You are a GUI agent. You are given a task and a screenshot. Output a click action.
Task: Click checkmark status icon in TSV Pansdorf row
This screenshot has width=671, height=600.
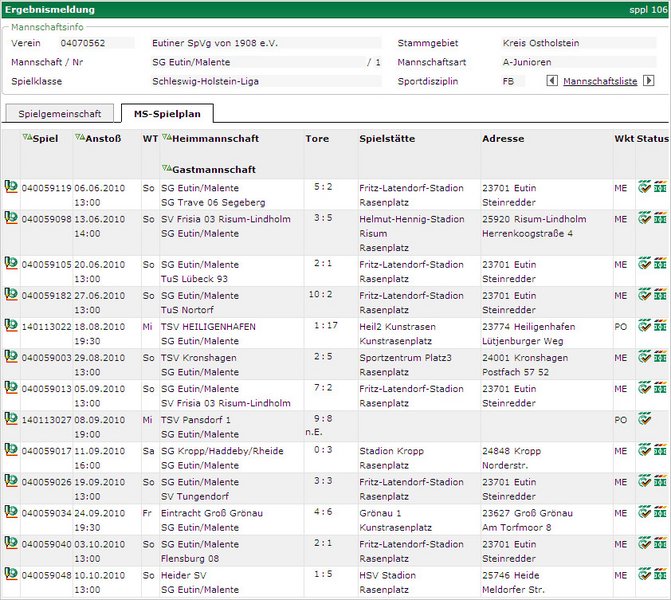[645, 419]
